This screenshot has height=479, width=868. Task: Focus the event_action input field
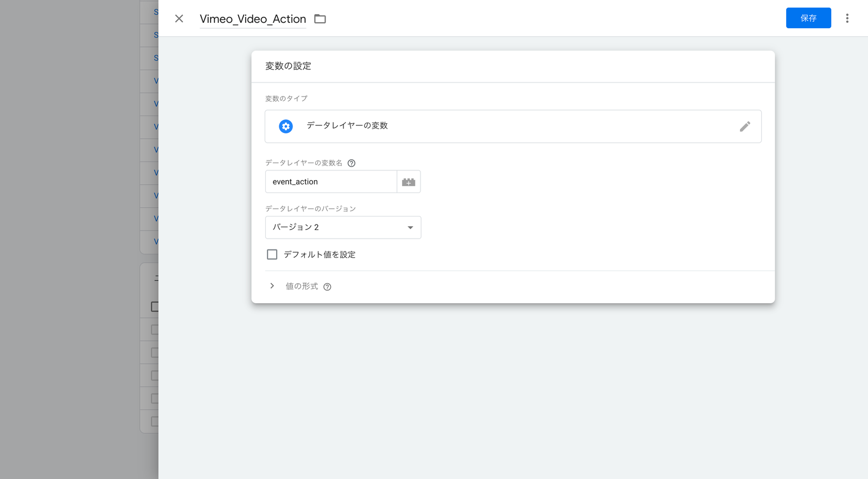(x=331, y=182)
